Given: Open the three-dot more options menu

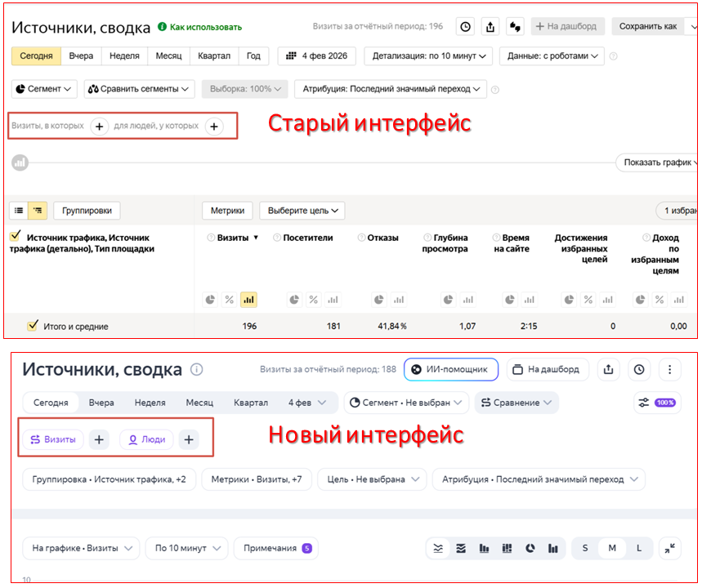Looking at the screenshot, I should (x=669, y=370).
